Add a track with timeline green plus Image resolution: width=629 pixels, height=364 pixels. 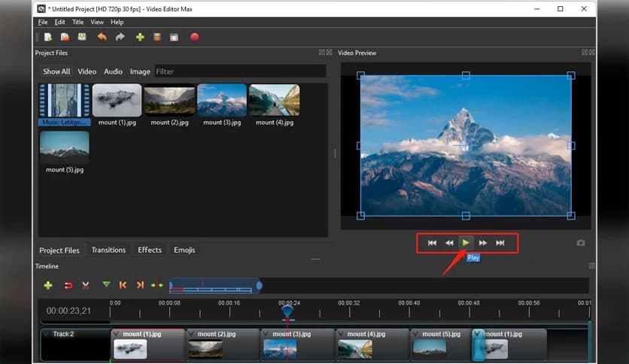coord(48,286)
